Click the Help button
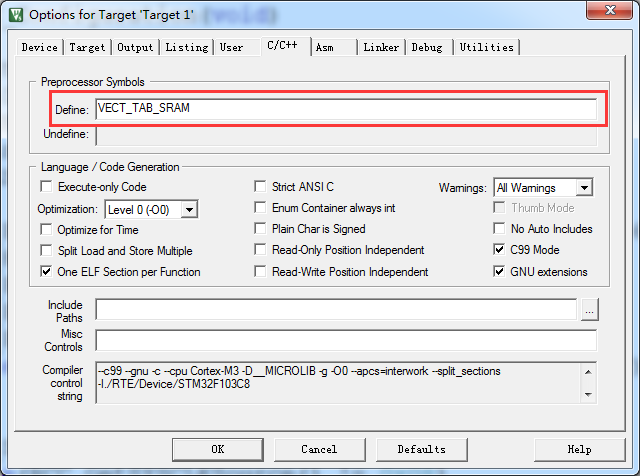The height and width of the screenshot is (476, 640). 580,449
